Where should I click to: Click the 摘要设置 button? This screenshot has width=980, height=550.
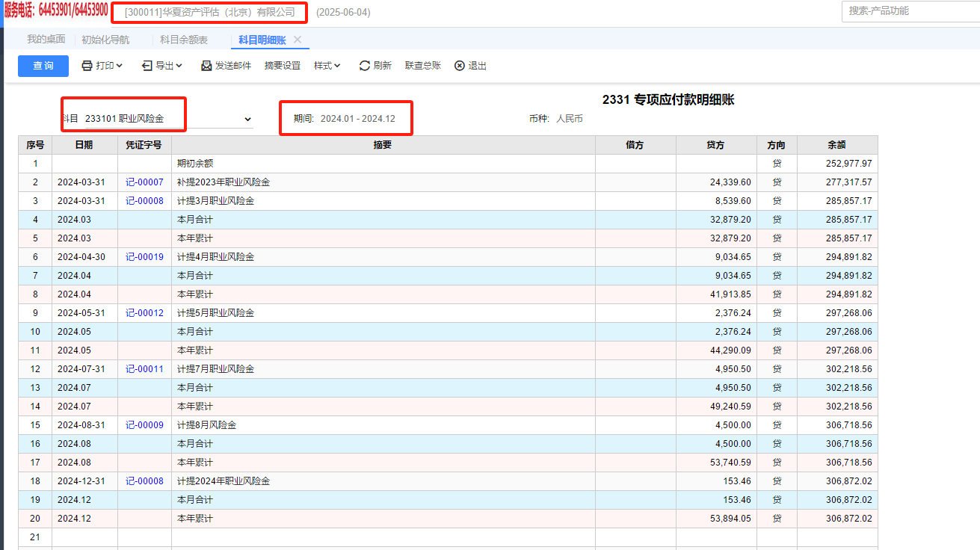click(283, 66)
